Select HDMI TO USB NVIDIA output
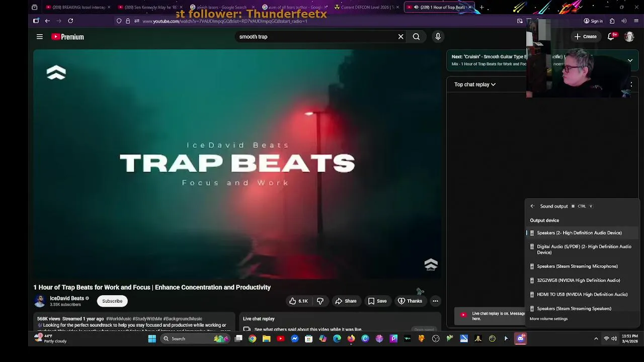The height and width of the screenshot is (362, 644). tap(583, 295)
